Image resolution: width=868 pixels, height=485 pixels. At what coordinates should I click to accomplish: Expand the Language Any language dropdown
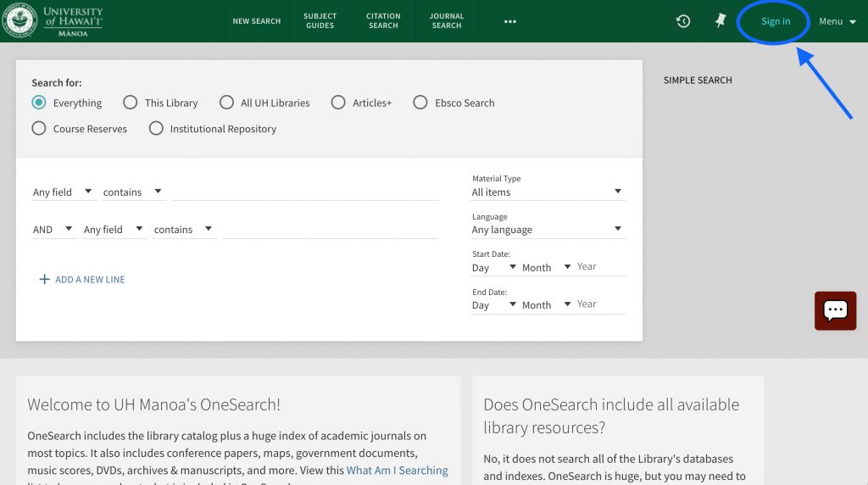pyautogui.click(x=548, y=229)
